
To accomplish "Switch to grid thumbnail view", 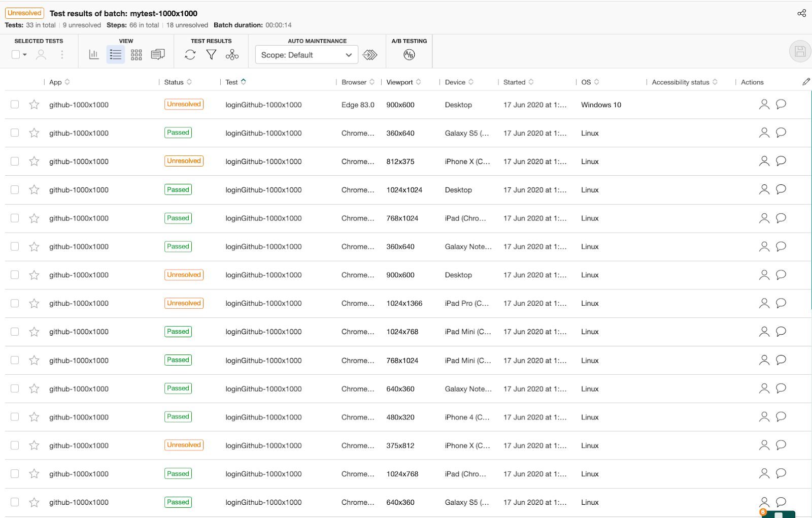I will pos(136,55).
